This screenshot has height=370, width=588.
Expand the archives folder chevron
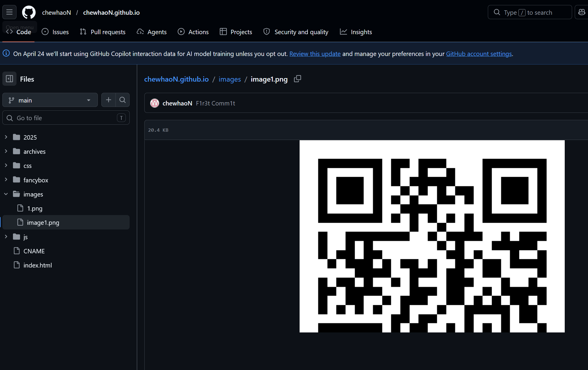pyautogui.click(x=6, y=151)
